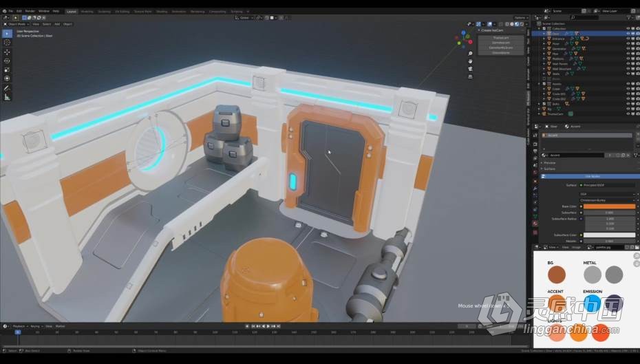Collapse the Assets collection
Image resolution: width=640 pixels, height=364 pixels.
(540, 84)
